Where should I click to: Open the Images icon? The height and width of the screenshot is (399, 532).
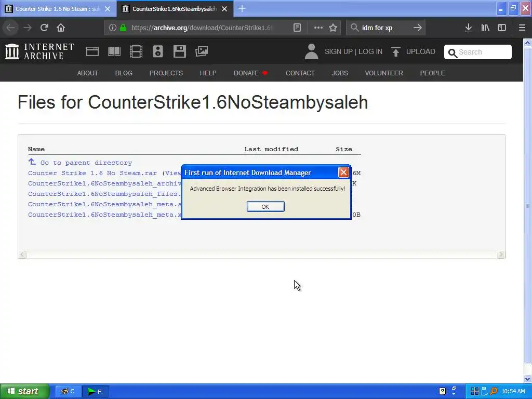202,51
